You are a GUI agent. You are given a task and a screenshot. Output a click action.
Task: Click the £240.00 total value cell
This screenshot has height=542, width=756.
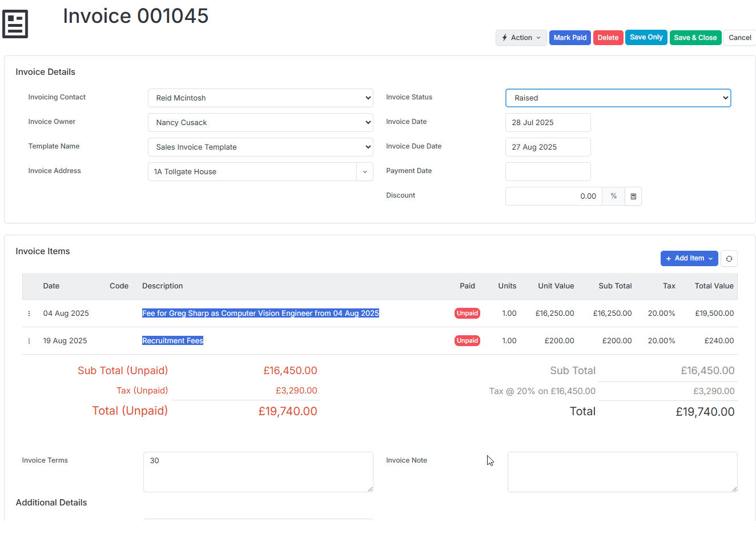pos(719,341)
